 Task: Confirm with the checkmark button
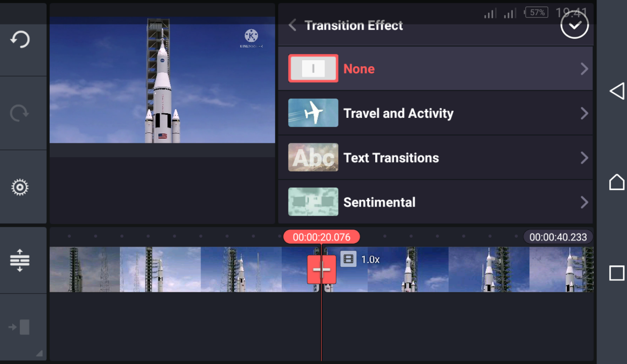point(574,24)
